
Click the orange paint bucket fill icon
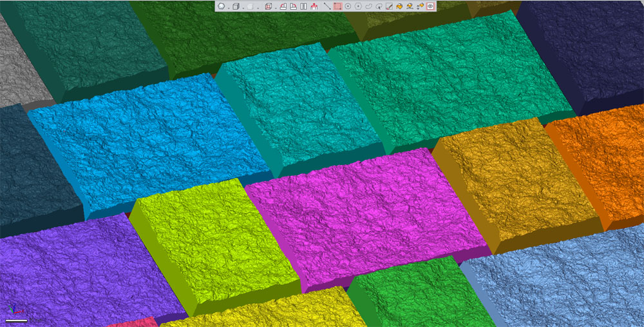click(400, 6)
